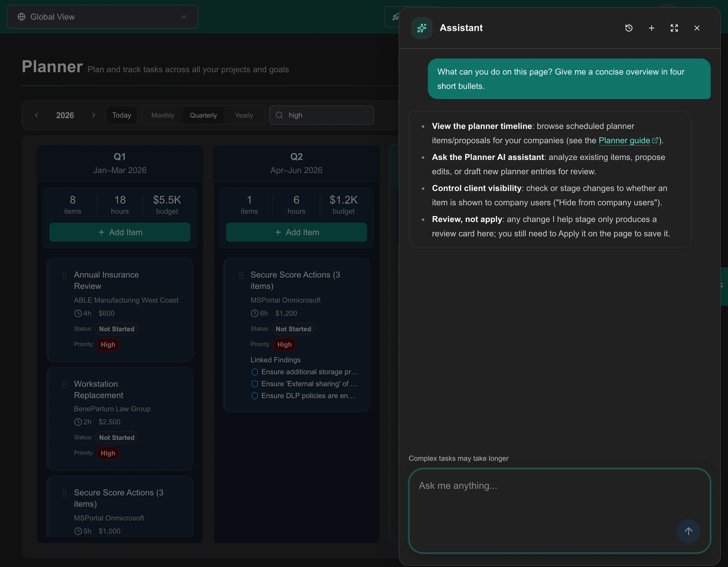The height and width of the screenshot is (567, 728).
Task: Close the Assistant panel
Action: pyautogui.click(x=697, y=28)
